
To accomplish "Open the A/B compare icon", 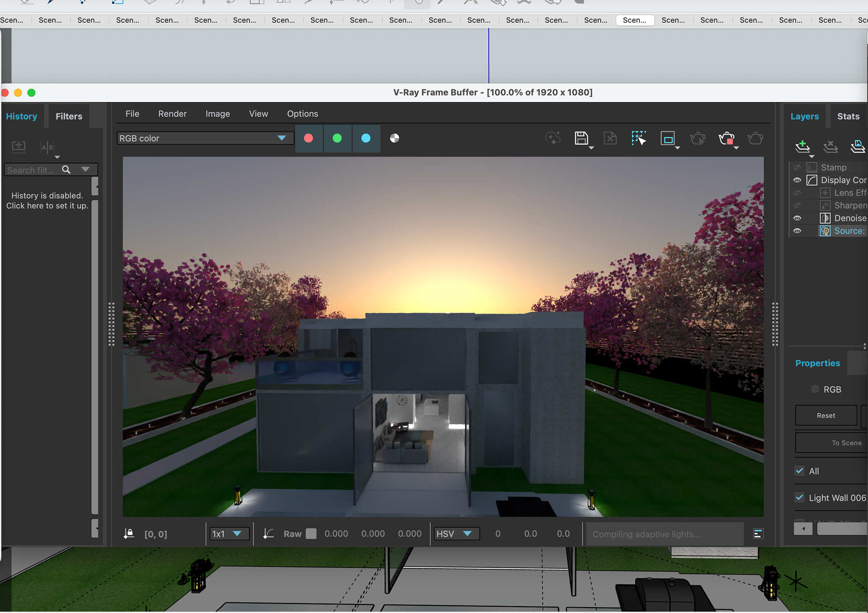I will [47, 147].
